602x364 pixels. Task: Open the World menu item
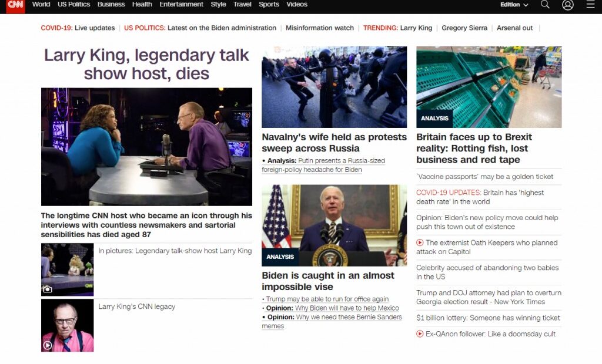(41, 4)
